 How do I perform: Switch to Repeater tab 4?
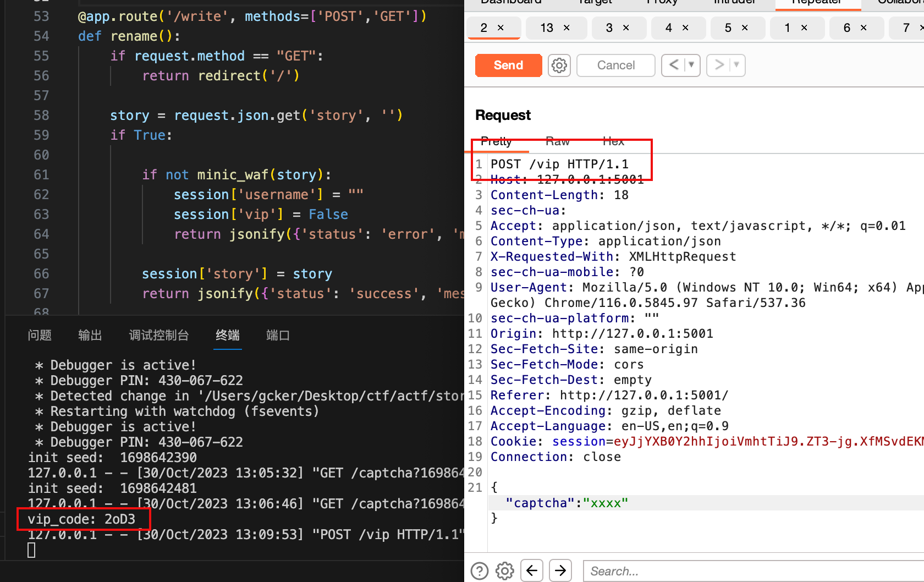click(669, 28)
